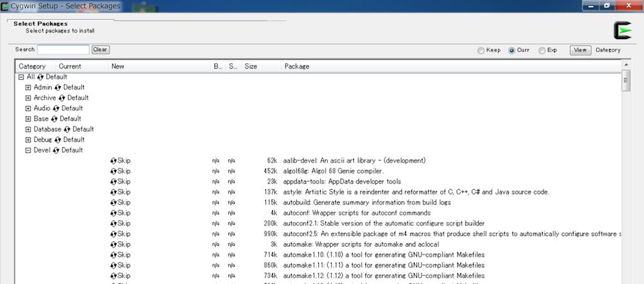Expand the Base category
This screenshot has width=644, height=284.
[28, 119]
